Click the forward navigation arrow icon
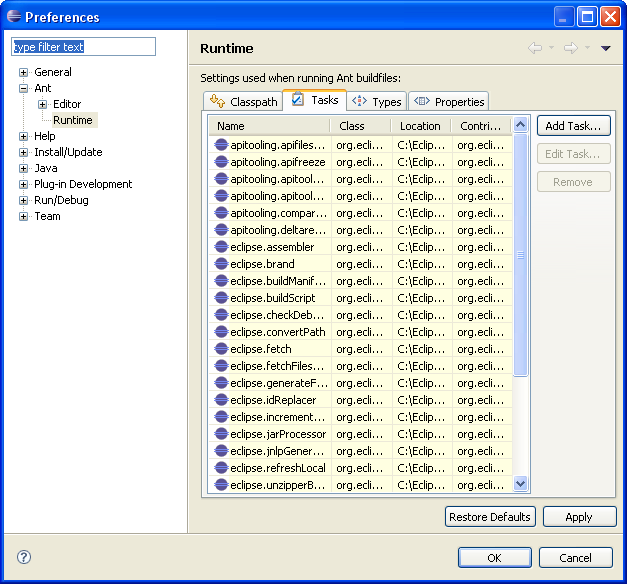This screenshot has width=627, height=584. point(571,48)
